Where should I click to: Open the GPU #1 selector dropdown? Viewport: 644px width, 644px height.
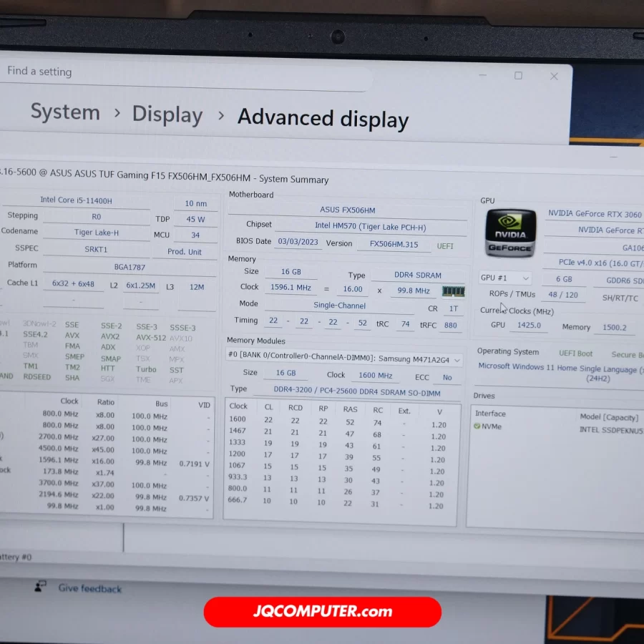pyautogui.click(x=504, y=278)
